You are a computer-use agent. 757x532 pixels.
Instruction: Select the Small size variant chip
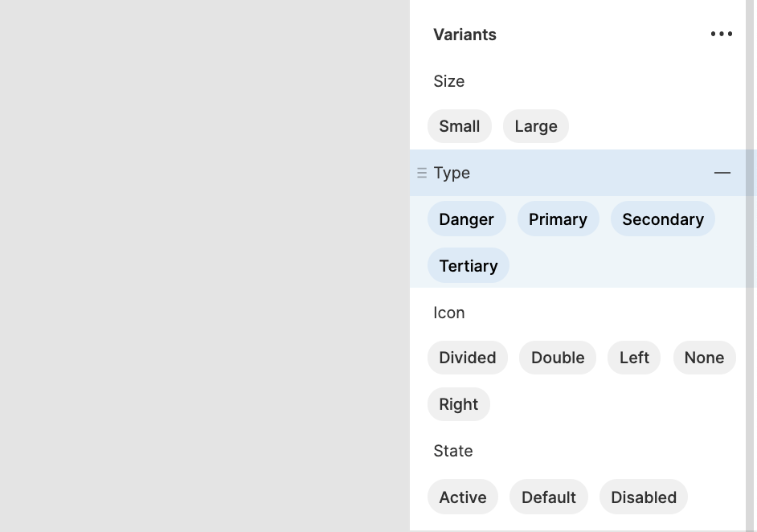pos(460,126)
